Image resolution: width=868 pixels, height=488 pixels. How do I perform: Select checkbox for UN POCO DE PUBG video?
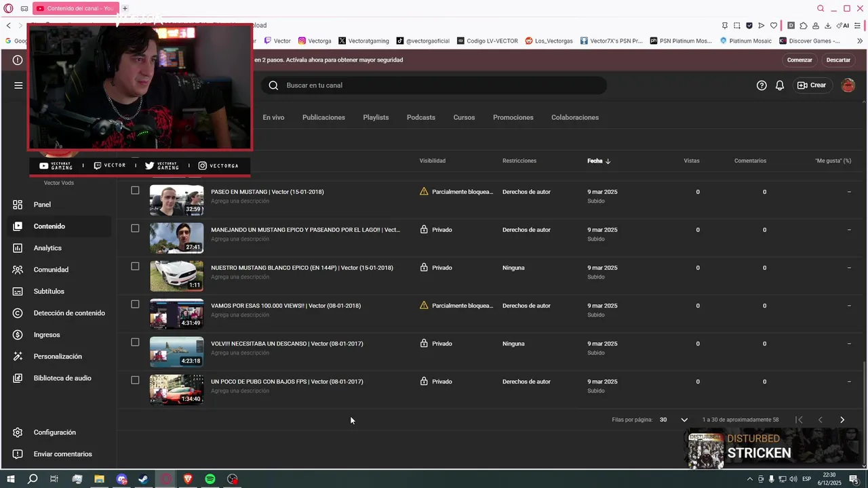pyautogui.click(x=135, y=380)
